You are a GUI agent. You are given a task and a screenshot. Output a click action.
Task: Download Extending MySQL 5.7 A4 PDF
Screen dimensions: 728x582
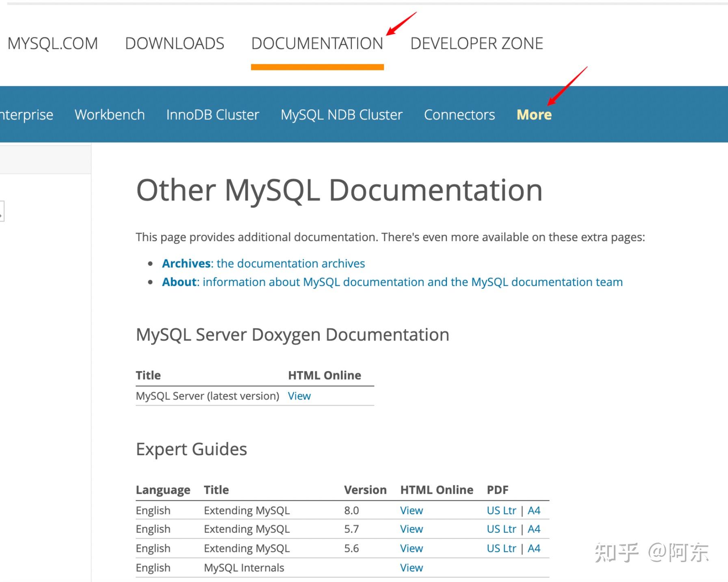534,529
